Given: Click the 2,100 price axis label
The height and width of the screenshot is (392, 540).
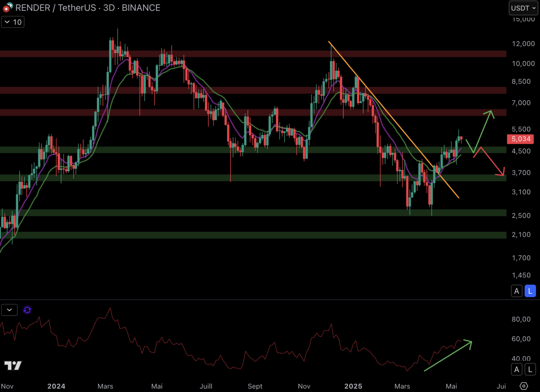Looking at the screenshot, I should coord(521,234).
